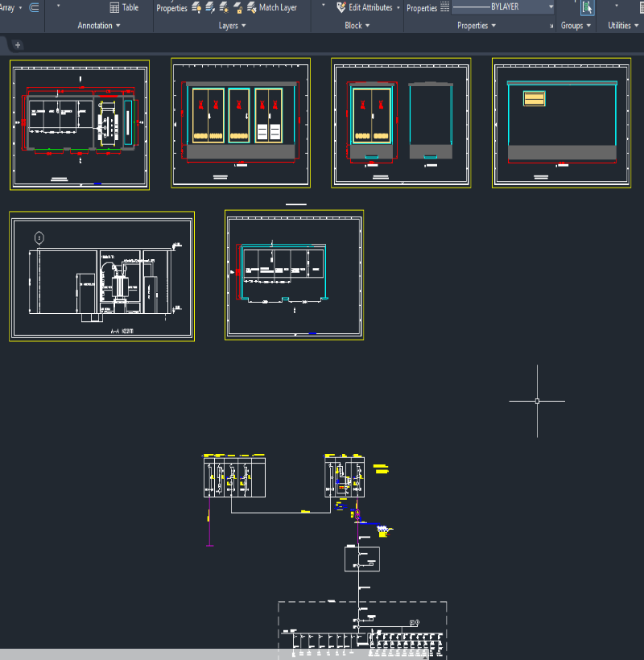Open a new drawing tab with plus

(18, 45)
